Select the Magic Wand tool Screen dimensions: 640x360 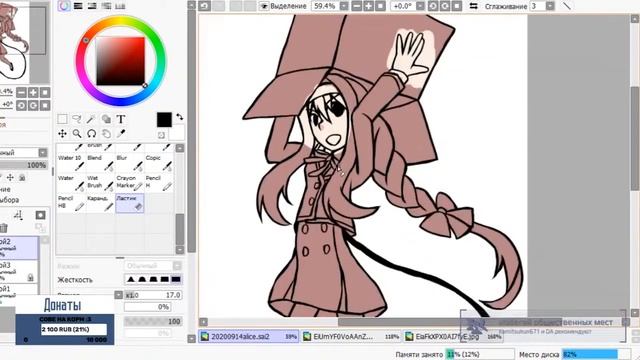point(91,119)
